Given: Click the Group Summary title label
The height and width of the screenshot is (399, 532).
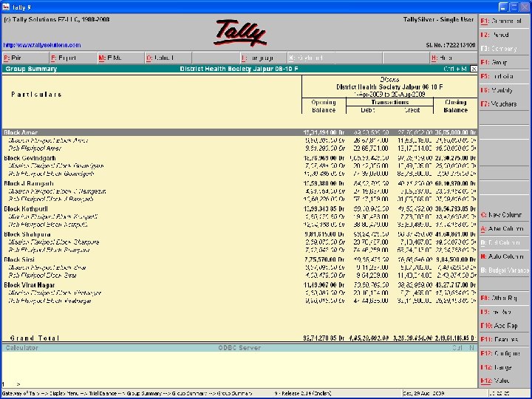Looking at the screenshot, I should [31, 69].
